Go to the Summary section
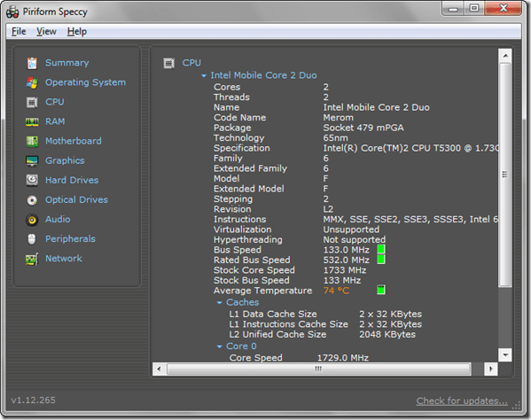This screenshot has width=531, height=420. [x=67, y=63]
